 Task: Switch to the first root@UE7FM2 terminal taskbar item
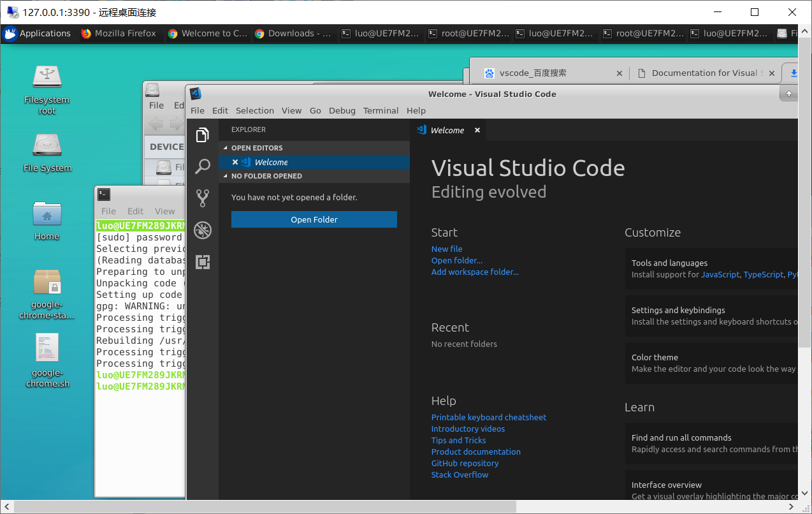point(468,33)
